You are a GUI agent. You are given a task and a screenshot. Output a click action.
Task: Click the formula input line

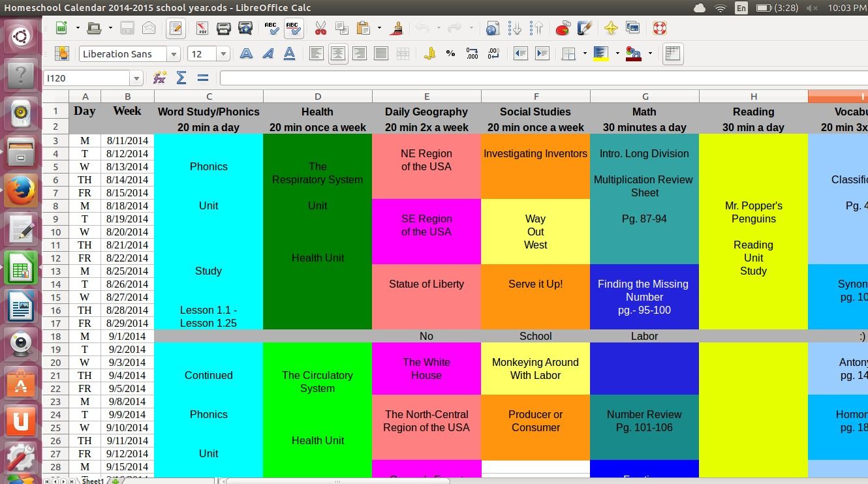point(542,78)
